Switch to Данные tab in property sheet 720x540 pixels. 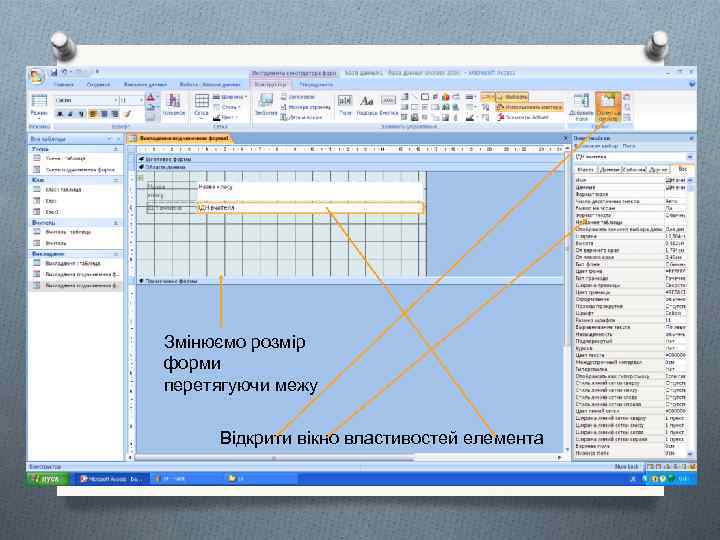[x=609, y=170]
